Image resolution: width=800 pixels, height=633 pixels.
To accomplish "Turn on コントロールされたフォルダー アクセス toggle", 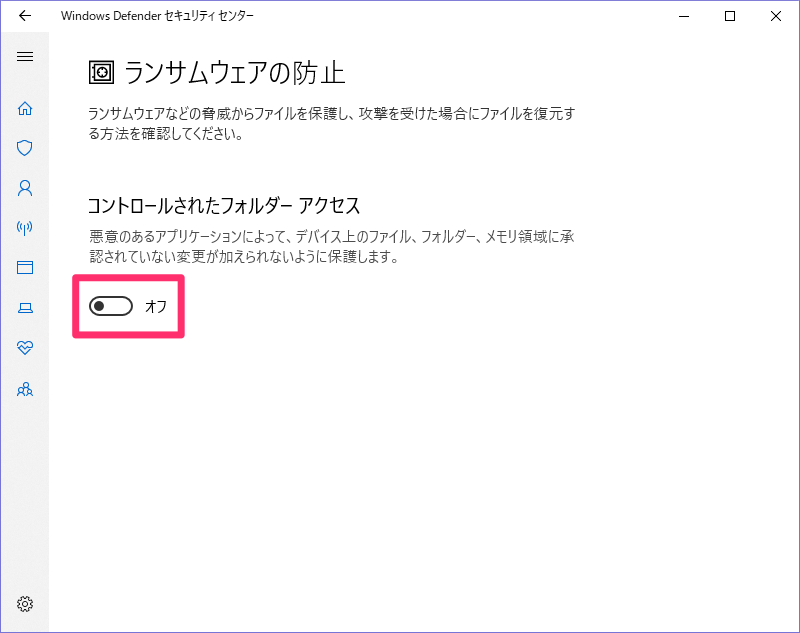I will (111, 306).
